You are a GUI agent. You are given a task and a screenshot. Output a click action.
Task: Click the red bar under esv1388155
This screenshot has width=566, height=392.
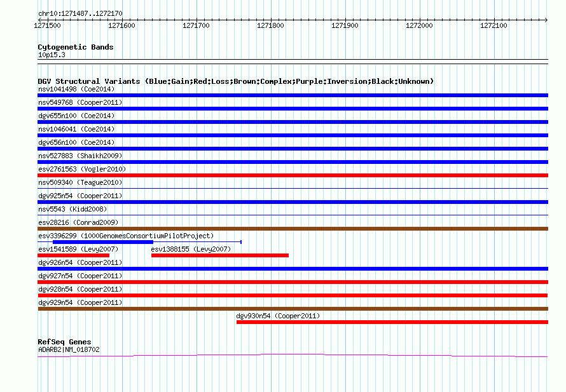click(220, 255)
